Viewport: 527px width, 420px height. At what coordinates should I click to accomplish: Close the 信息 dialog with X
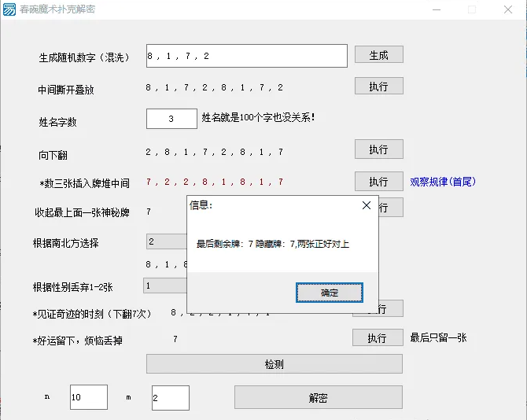tap(366, 205)
